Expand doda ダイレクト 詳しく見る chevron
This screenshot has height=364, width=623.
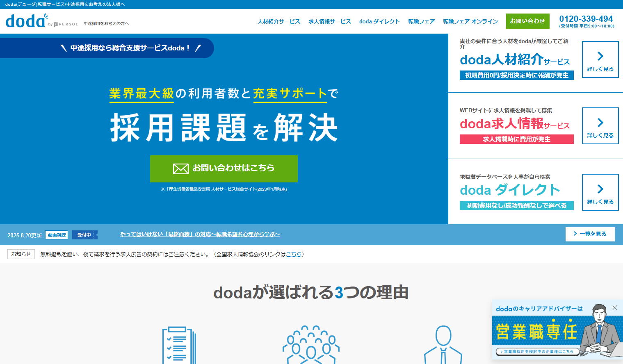tap(600, 192)
